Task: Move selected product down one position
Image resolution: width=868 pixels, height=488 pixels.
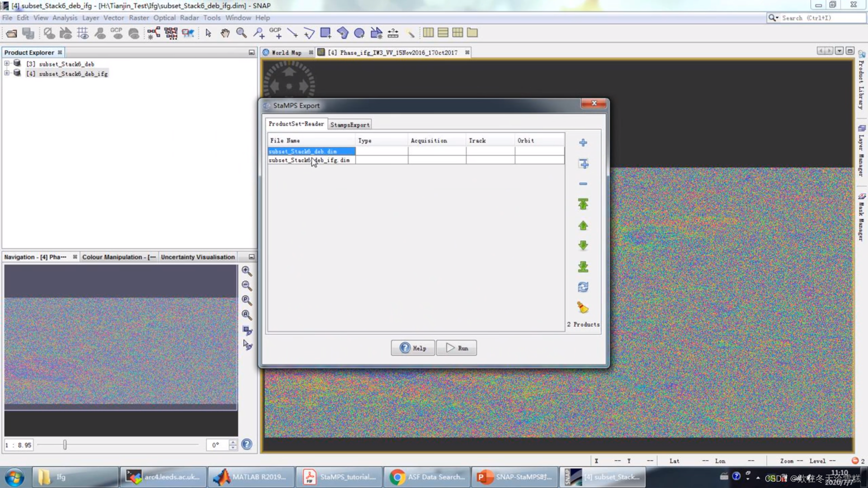Action: pos(583,245)
